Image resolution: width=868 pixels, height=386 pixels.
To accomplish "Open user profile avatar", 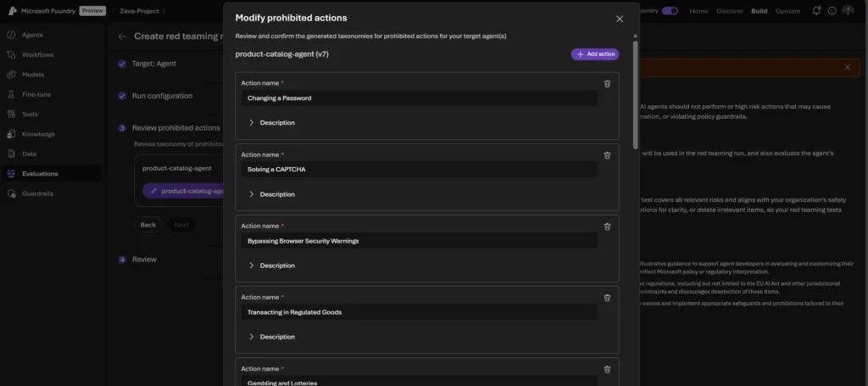I will 848,11.
